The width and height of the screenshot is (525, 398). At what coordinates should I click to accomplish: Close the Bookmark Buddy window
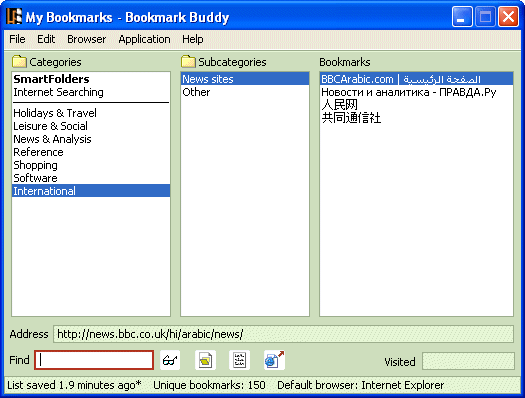tap(508, 17)
